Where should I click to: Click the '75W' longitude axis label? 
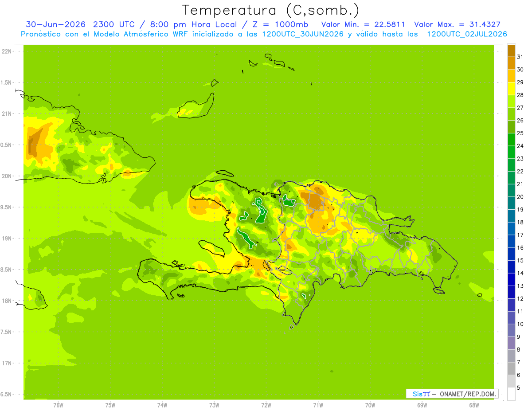[x=110, y=405]
